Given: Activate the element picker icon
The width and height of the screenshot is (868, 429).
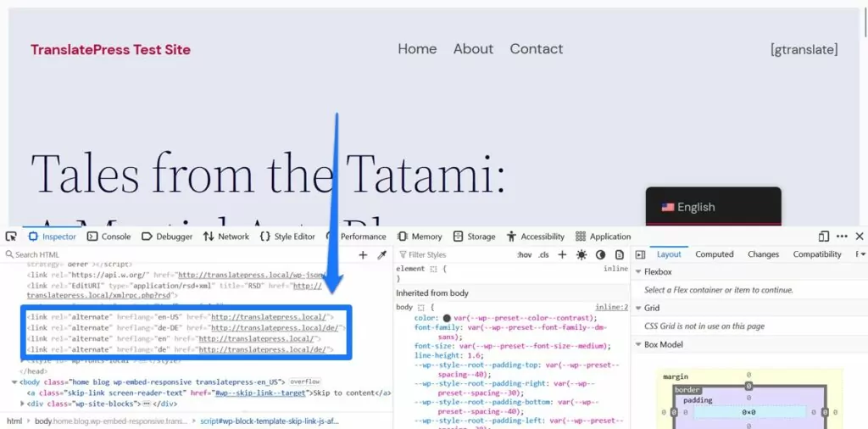Looking at the screenshot, I should point(11,237).
